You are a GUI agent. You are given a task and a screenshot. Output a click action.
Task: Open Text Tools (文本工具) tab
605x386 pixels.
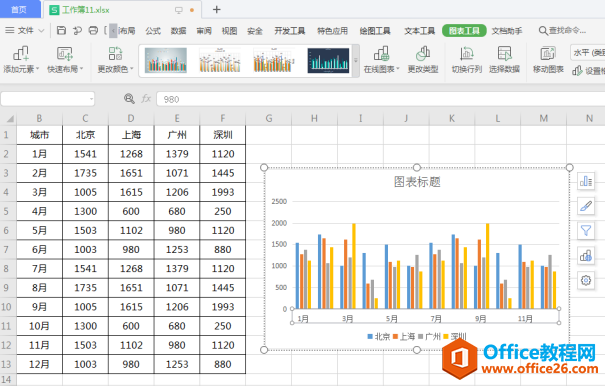coord(419,31)
